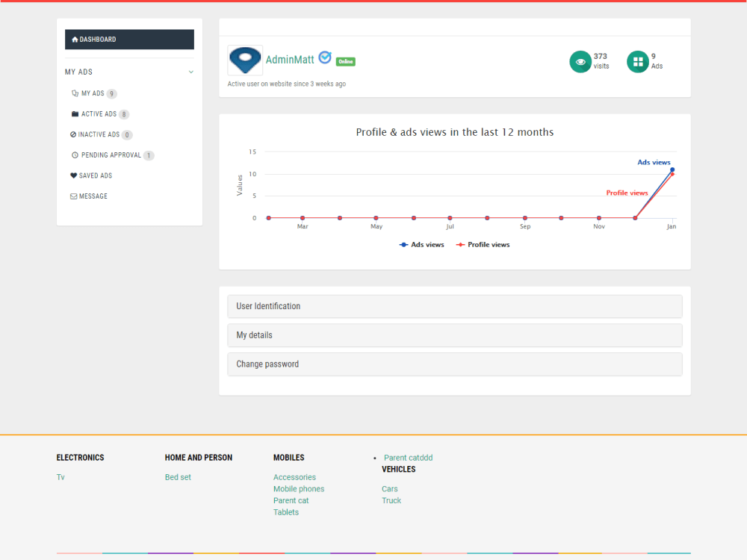The width and height of the screenshot is (747, 560).
Task: Click the Dashboard home icon
Action: pyautogui.click(x=75, y=40)
